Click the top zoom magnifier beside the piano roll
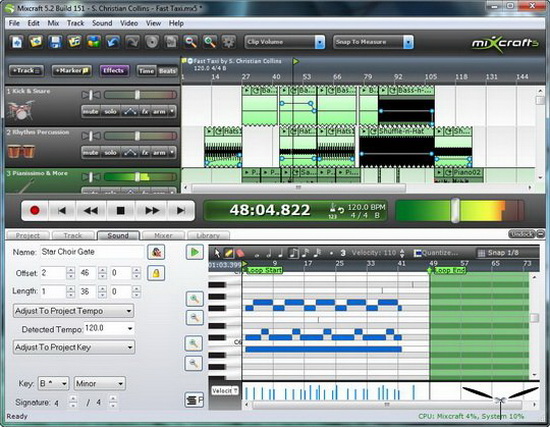Viewport: 550px width, 427px height. 194,299
